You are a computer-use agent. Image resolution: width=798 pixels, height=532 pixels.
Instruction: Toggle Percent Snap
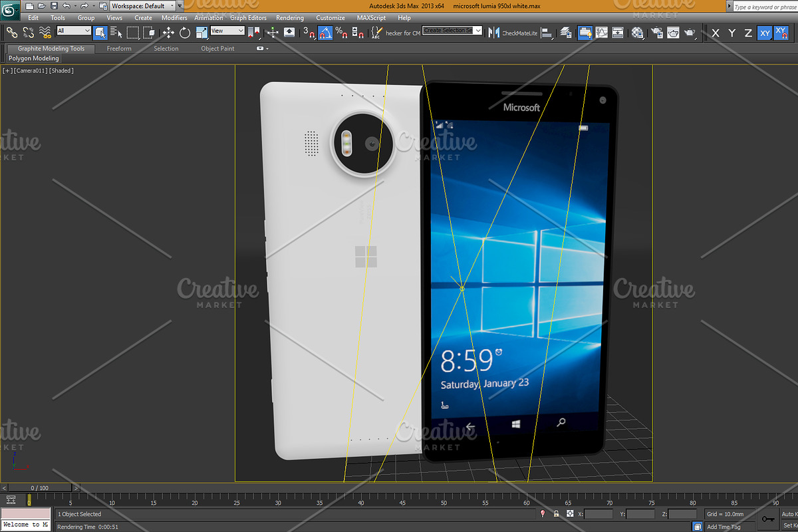[x=341, y=32]
